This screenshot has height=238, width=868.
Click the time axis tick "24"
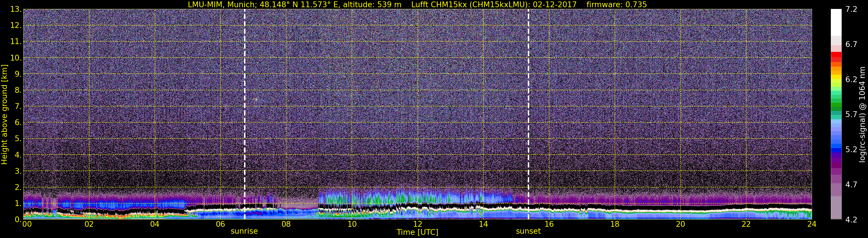coord(812,224)
